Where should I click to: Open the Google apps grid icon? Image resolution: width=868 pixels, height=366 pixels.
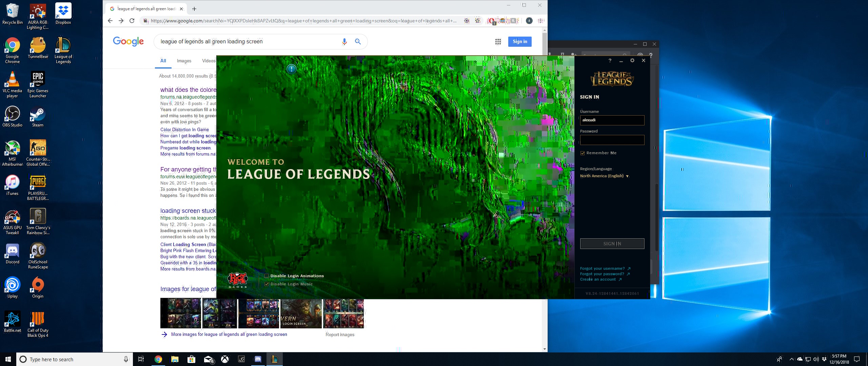point(498,41)
